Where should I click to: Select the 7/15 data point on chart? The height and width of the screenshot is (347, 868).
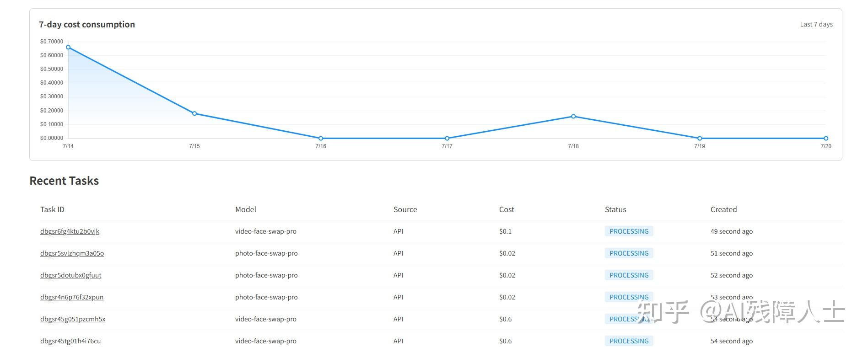coord(194,113)
